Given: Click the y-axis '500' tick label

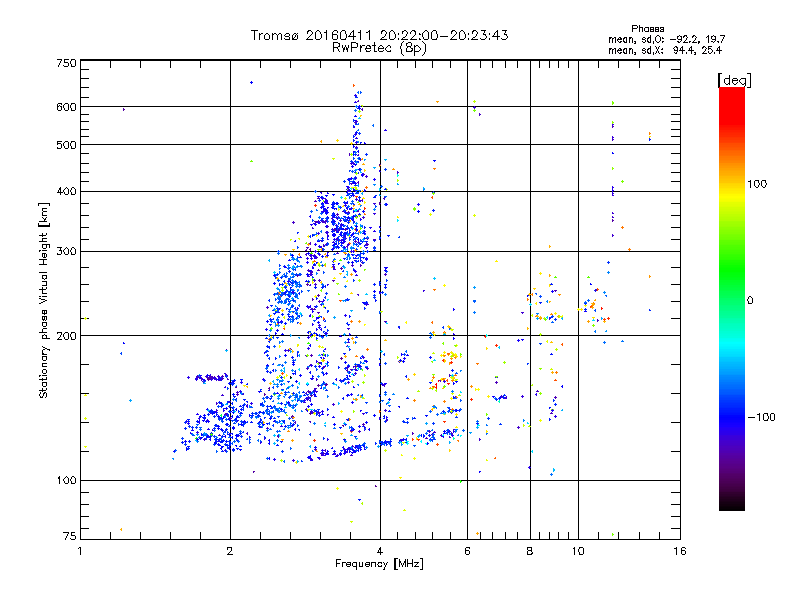Looking at the screenshot, I should click(x=67, y=145).
